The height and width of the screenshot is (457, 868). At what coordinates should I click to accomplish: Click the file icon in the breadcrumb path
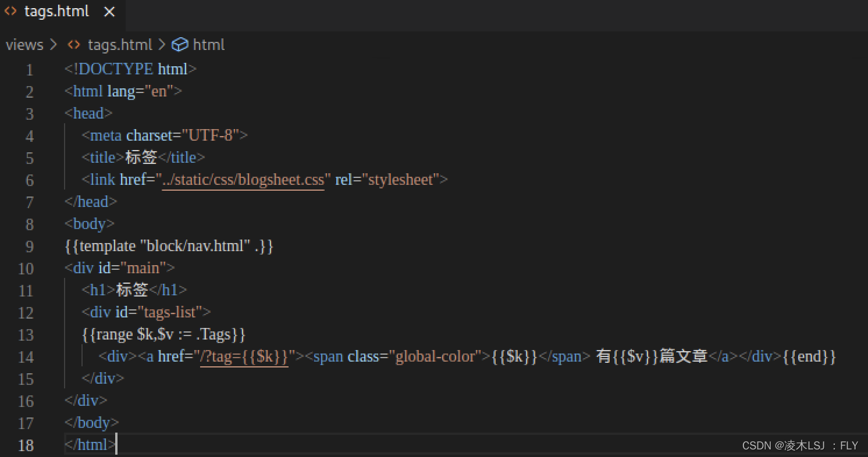[74, 45]
